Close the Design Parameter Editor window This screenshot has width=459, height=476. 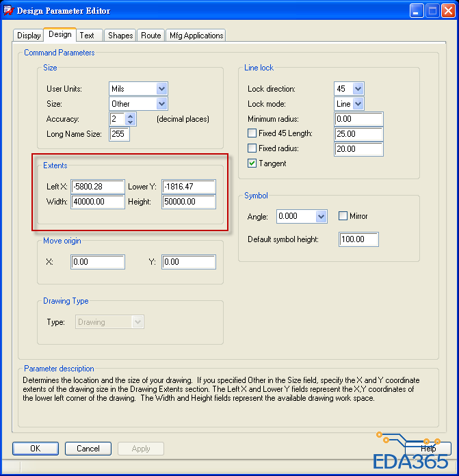tap(448, 11)
